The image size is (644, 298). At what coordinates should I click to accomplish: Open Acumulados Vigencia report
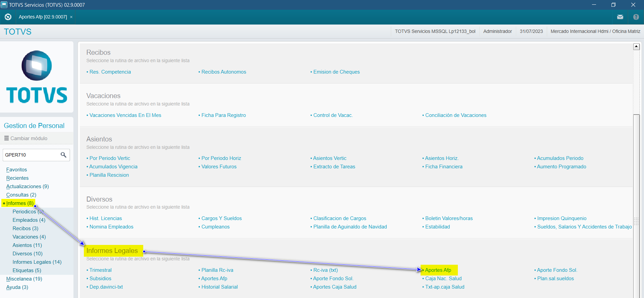(113, 167)
